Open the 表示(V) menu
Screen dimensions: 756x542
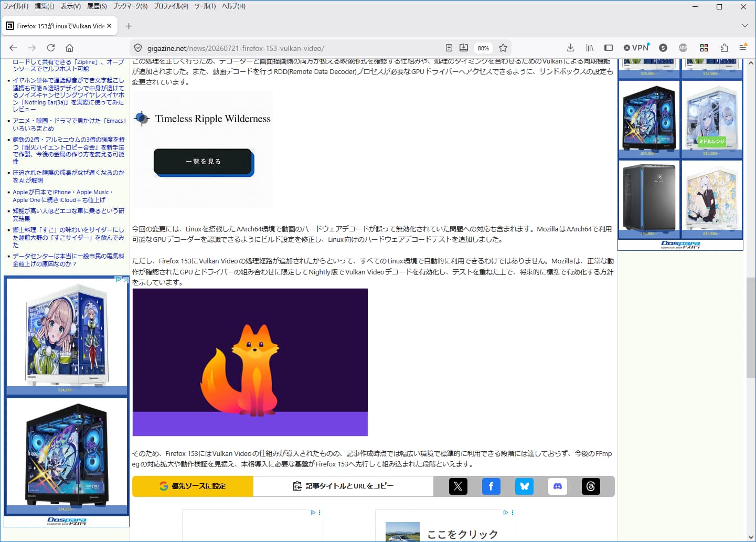(70, 6)
